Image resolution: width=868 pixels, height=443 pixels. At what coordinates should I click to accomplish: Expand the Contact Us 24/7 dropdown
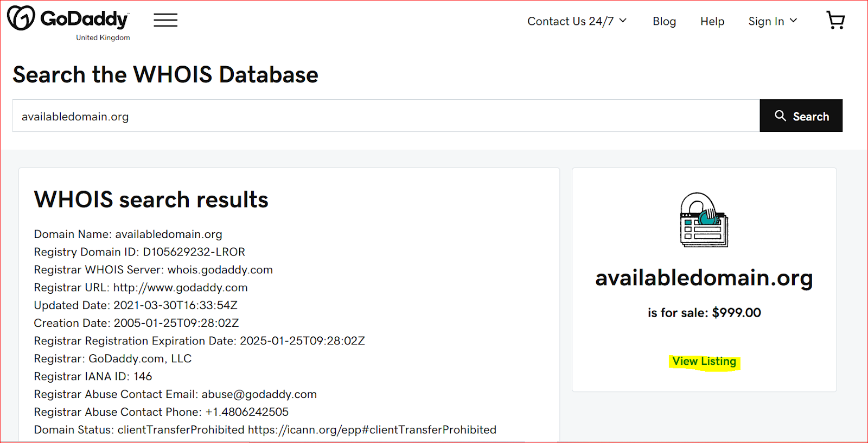pos(577,21)
